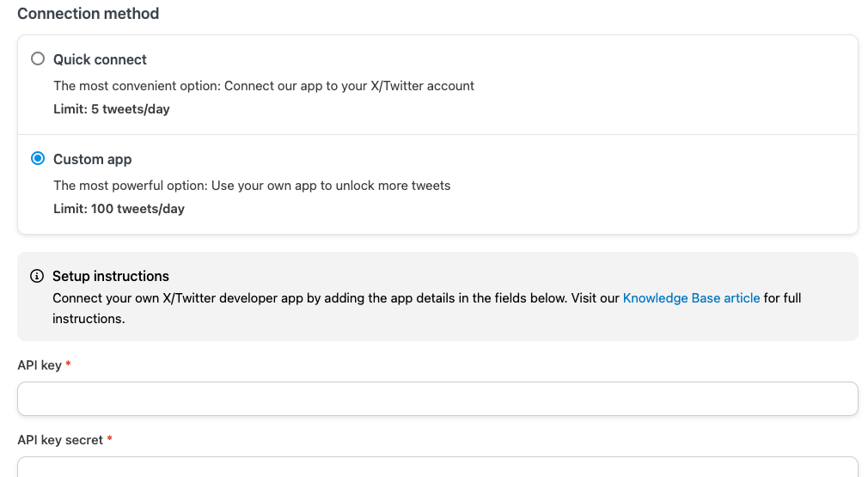868x477 pixels.
Task: Click the "Setup instructions" heading text
Action: pyautogui.click(x=111, y=276)
